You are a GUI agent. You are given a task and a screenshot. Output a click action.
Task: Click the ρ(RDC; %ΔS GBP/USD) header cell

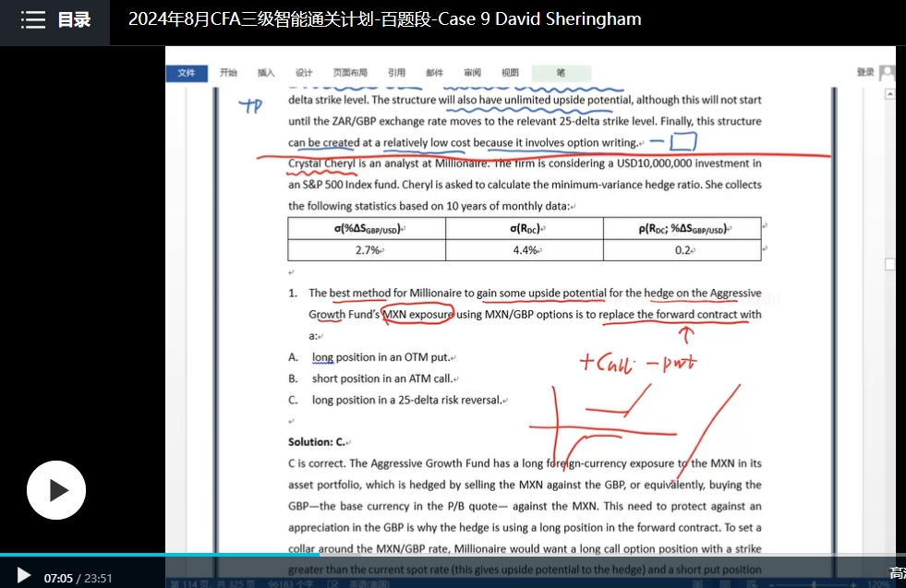pos(683,229)
